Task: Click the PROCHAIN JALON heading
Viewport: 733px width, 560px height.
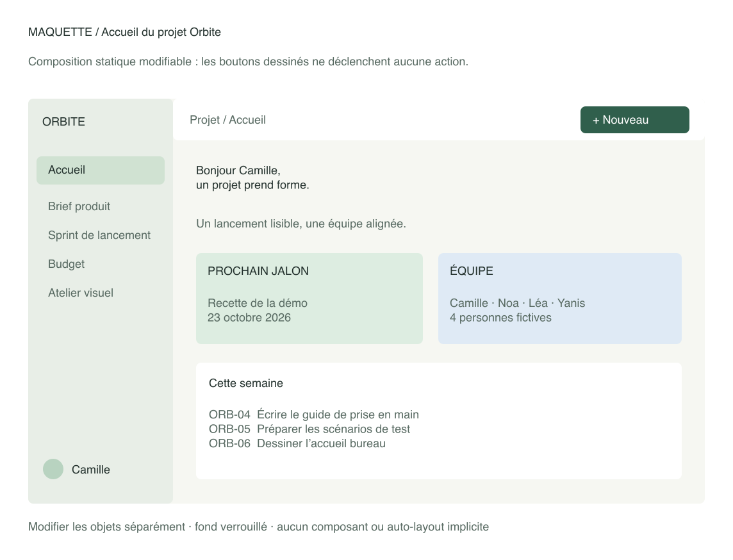Action: tap(258, 270)
